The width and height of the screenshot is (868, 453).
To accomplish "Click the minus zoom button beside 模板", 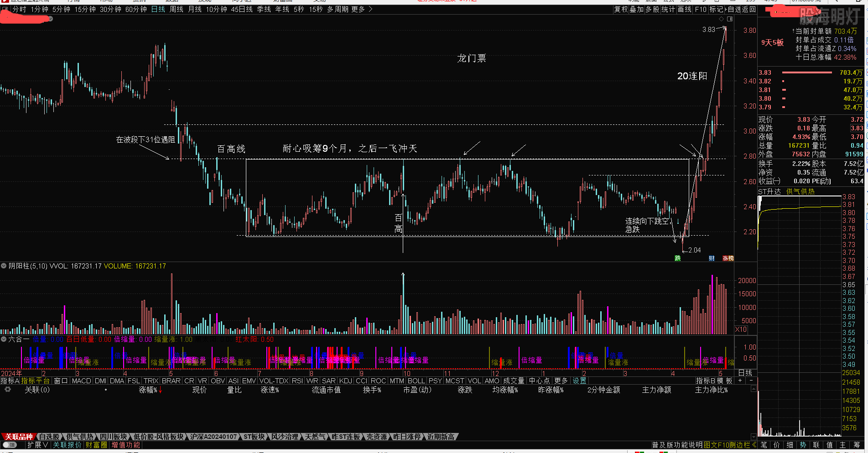I will pyautogui.click(x=751, y=381).
